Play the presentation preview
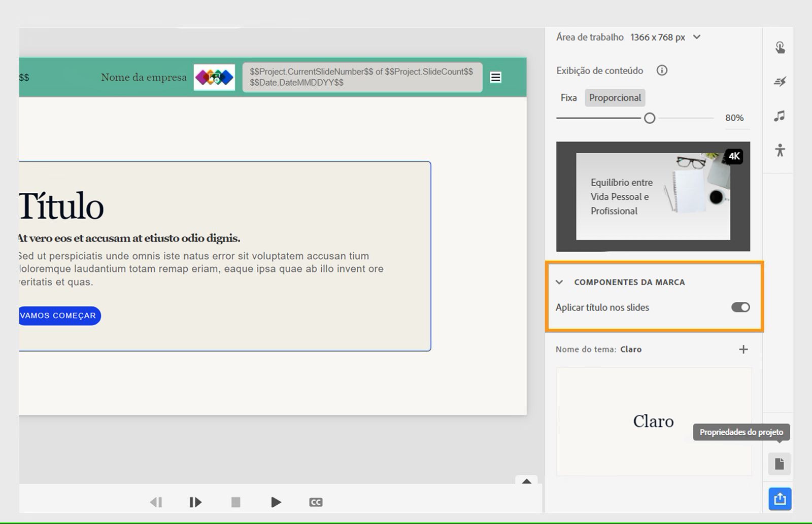812x524 pixels. pos(276,502)
